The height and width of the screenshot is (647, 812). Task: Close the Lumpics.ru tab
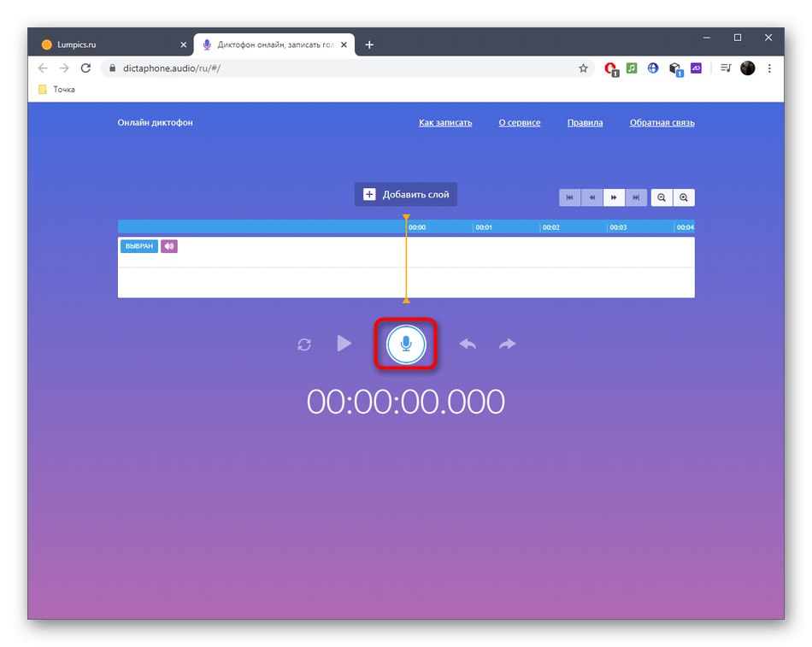click(183, 44)
